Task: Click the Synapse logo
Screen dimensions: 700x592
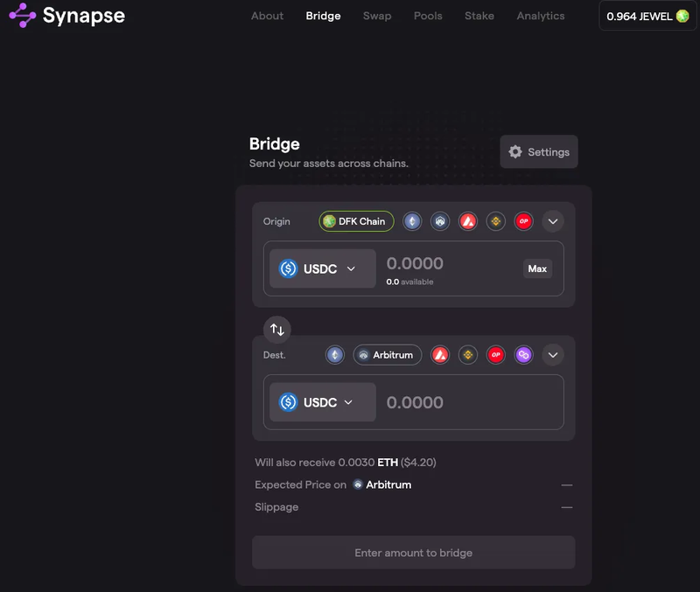Action: 67,16
